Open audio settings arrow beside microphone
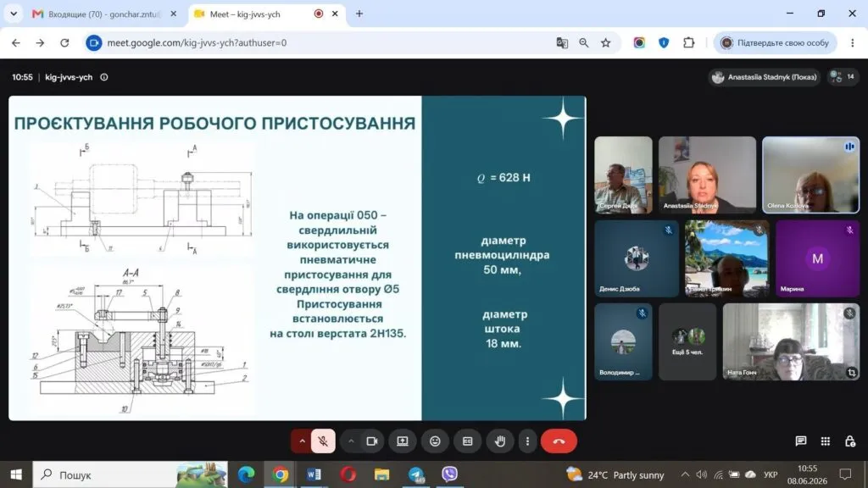868x488 pixels. [x=302, y=441]
